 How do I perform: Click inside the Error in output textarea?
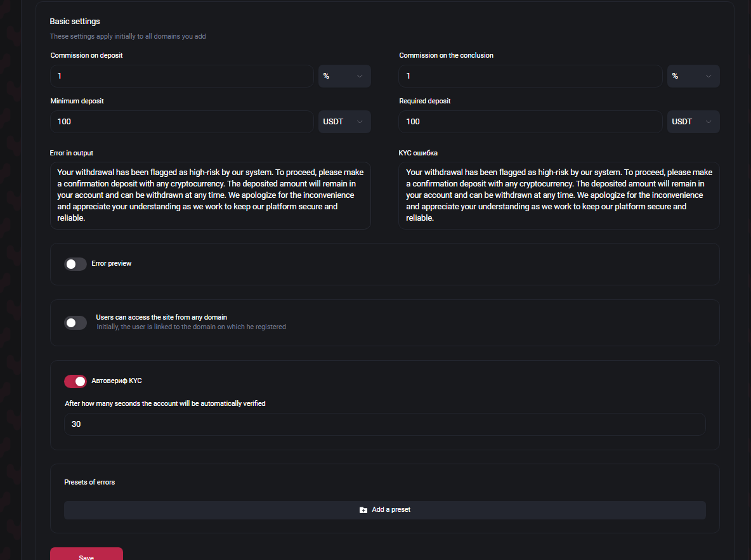(x=210, y=195)
